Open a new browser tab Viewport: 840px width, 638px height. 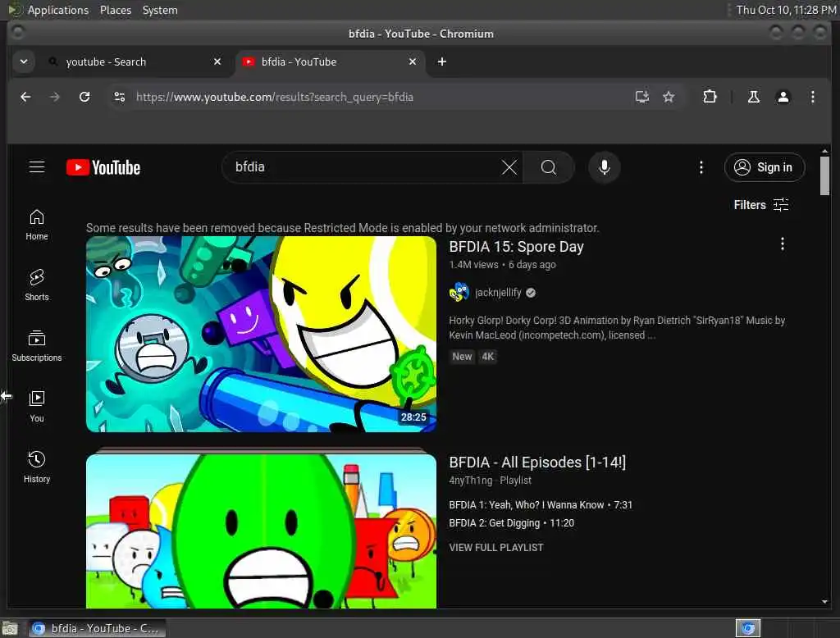[x=442, y=62]
